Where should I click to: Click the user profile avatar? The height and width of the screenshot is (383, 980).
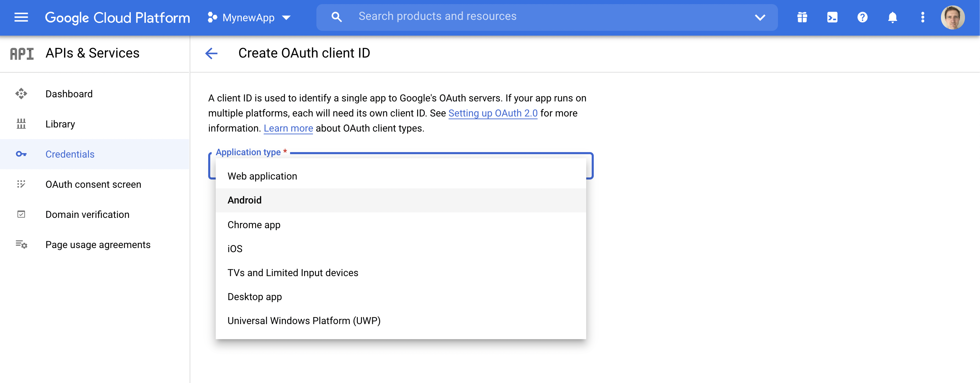pos(952,17)
